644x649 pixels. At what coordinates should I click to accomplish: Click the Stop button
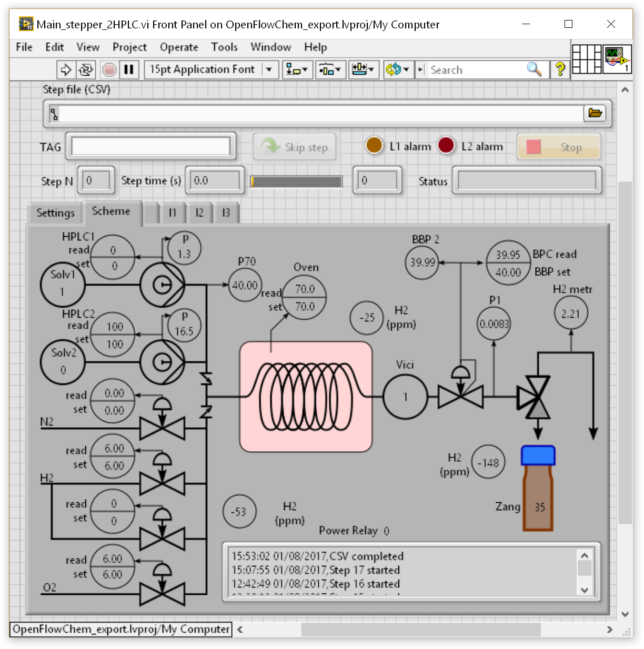(558, 147)
